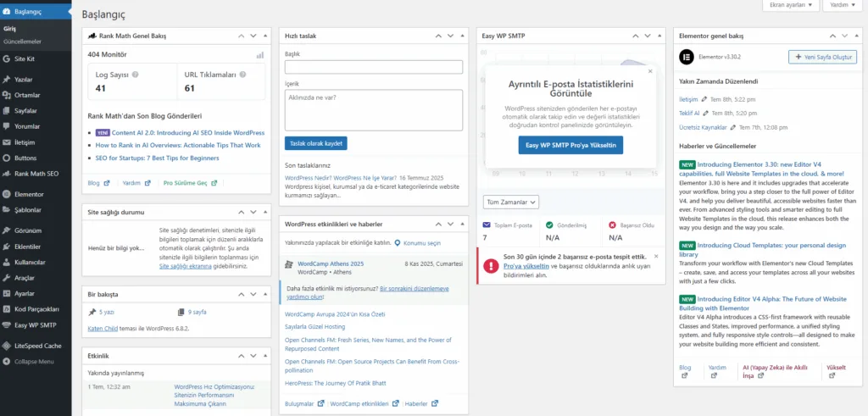The width and height of the screenshot is (868, 416).
Task: Close the Easy WP SMTP upgrade popup
Action: pos(650,72)
